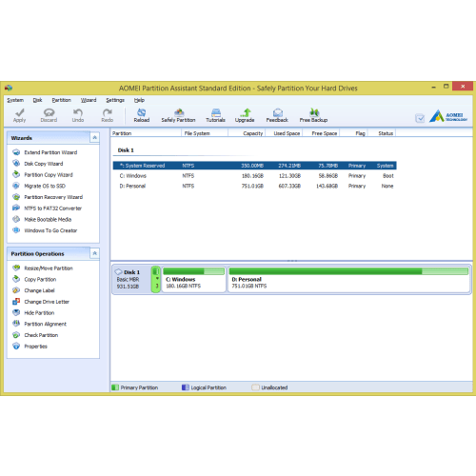The image size is (476, 476).
Task: Select D: Personal block in disk map
Action: click(x=348, y=279)
